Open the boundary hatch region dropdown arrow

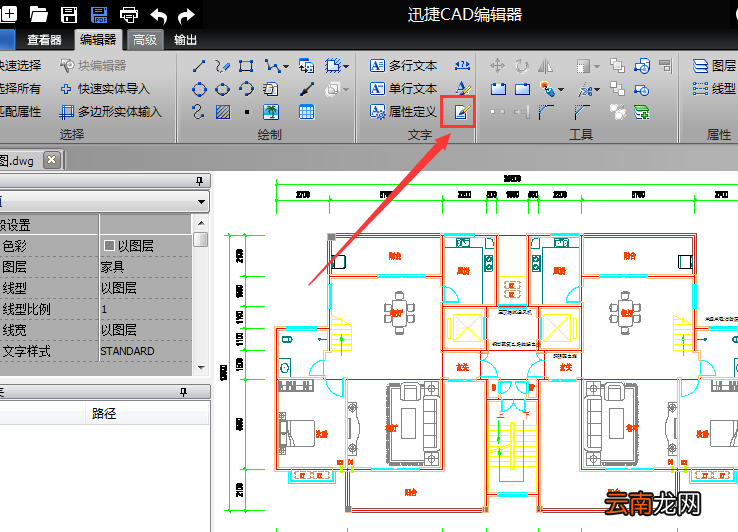346,67
